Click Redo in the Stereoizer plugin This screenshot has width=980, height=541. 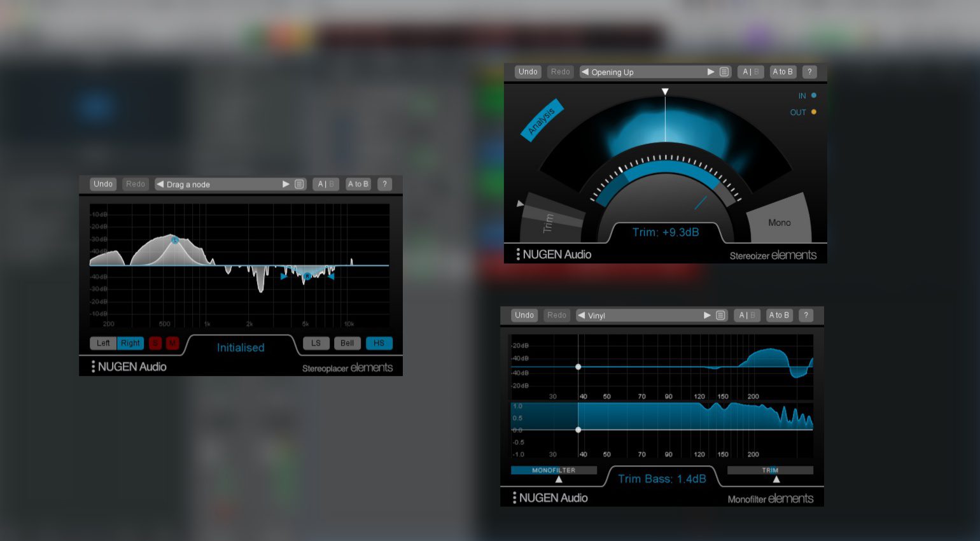(561, 72)
